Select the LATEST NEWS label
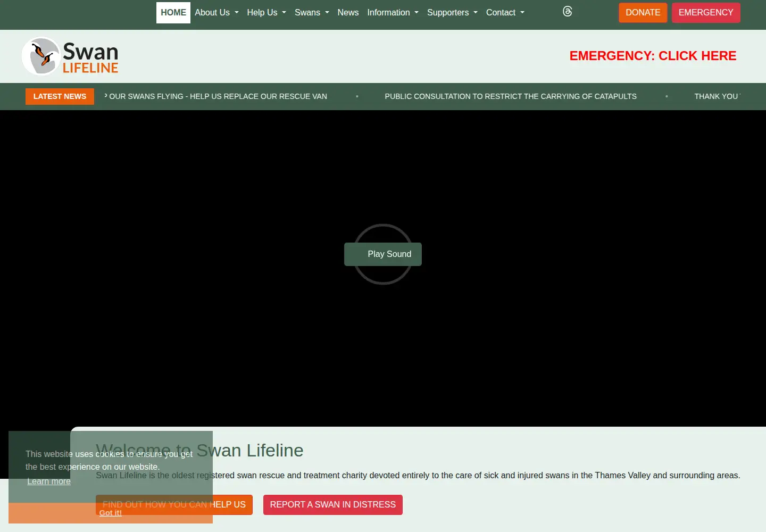Image resolution: width=766 pixels, height=532 pixels. point(60,96)
